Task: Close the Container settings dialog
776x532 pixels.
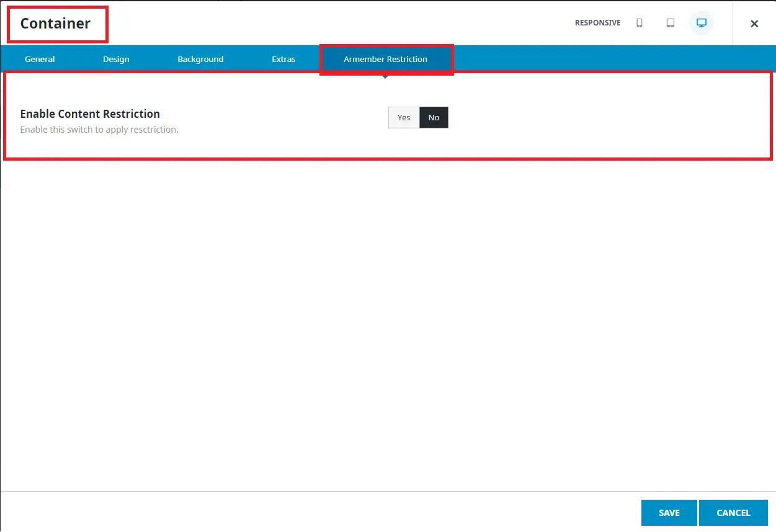Action: click(754, 24)
